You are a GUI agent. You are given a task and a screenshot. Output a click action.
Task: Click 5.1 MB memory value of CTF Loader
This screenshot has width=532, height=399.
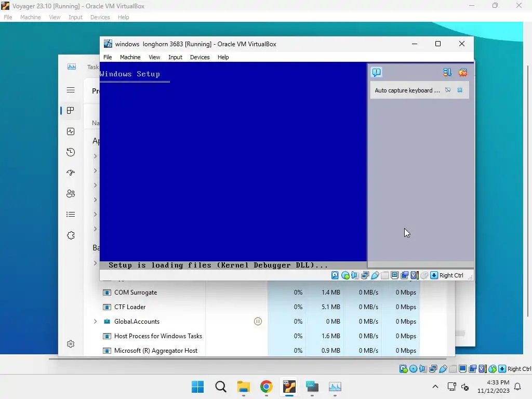tap(330, 307)
